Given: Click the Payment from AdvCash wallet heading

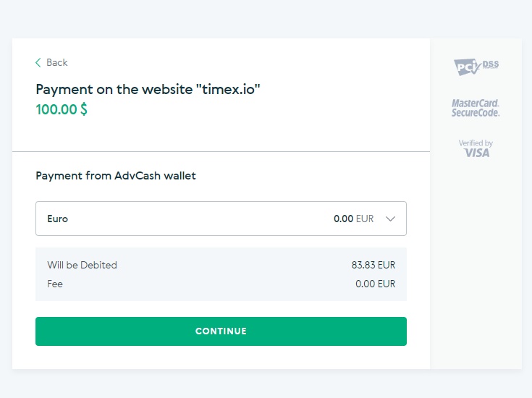Looking at the screenshot, I should [x=116, y=176].
